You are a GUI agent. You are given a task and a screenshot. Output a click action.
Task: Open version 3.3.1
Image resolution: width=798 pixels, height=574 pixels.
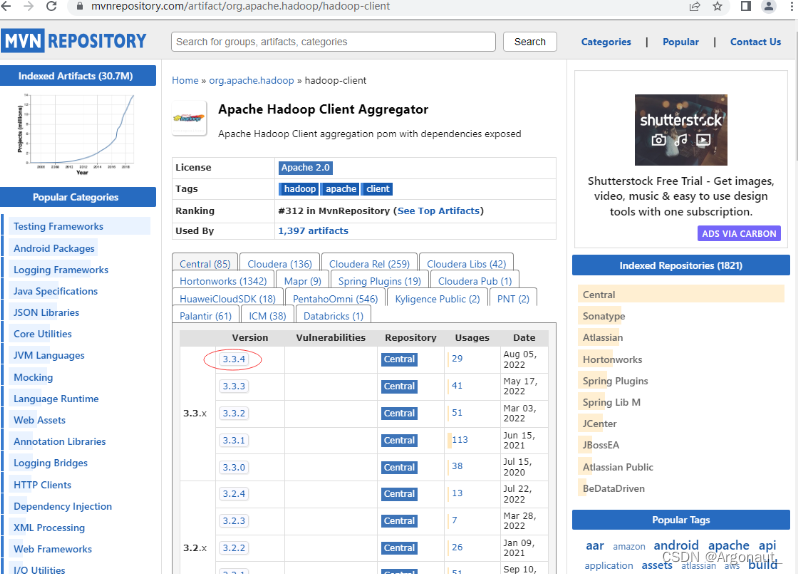pos(234,440)
